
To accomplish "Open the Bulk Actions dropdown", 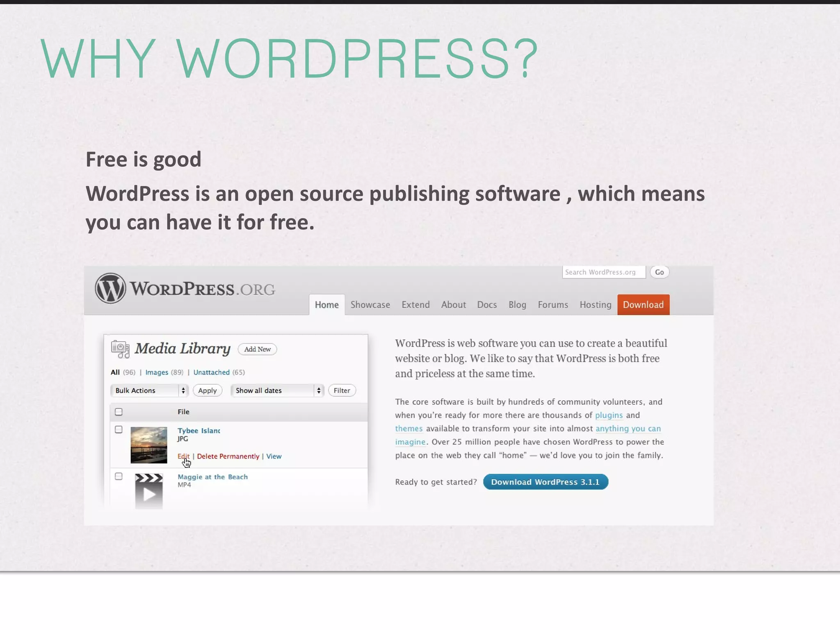I will pyautogui.click(x=149, y=390).
